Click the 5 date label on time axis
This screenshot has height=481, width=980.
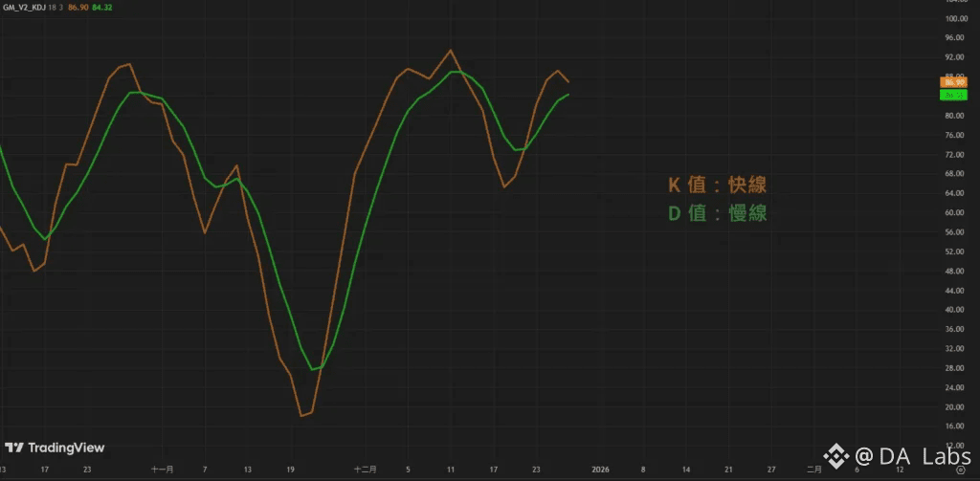coord(408,470)
